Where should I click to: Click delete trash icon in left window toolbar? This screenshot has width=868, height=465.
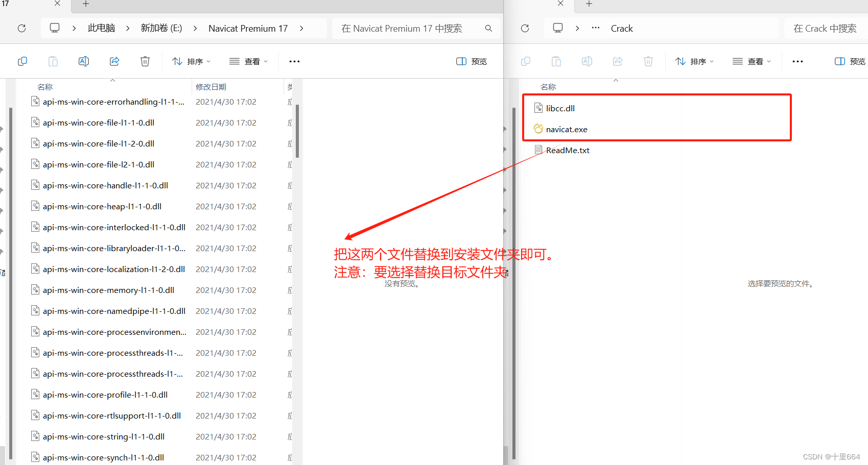click(x=145, y=61)
